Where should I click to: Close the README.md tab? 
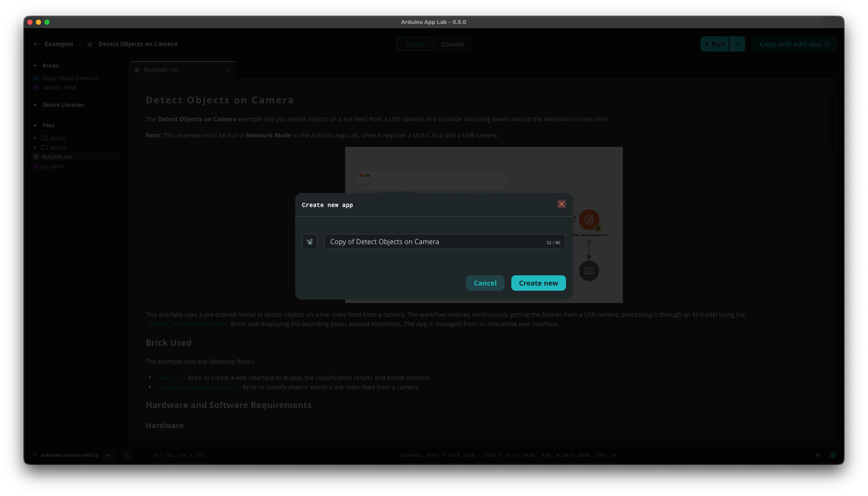pyautogui.click(x=228, y=70)
